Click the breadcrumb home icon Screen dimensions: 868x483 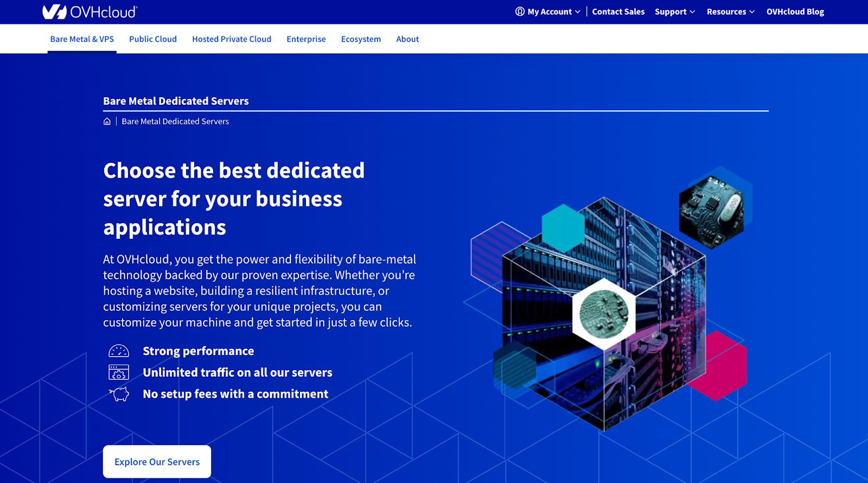point(107,122)
